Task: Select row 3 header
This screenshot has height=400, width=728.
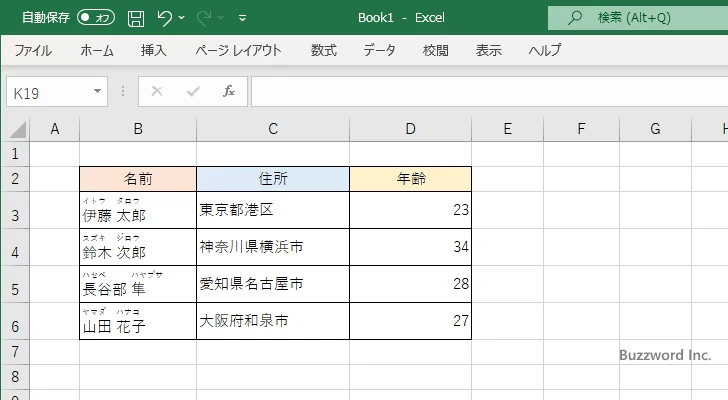Action: [x=15, y=210]
